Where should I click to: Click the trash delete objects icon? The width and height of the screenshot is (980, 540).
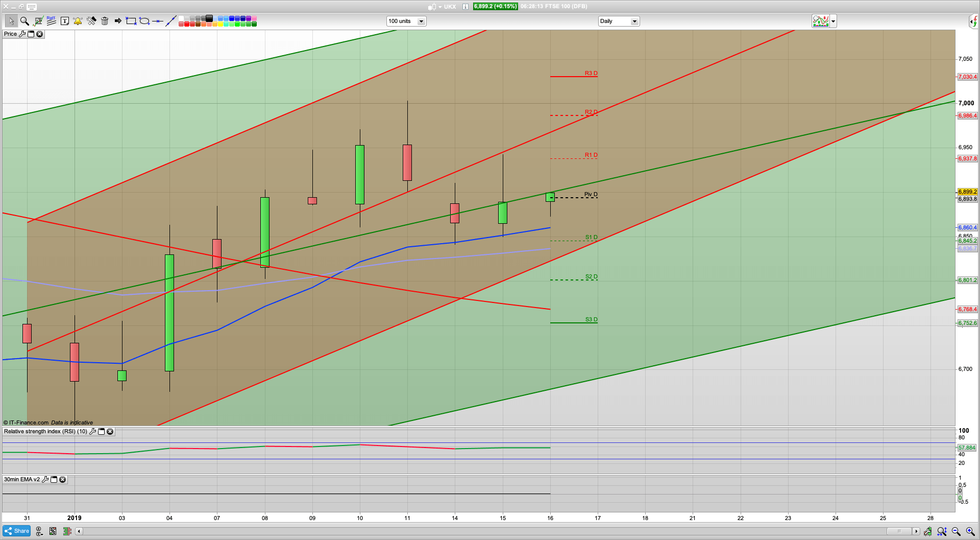[105, 21]
